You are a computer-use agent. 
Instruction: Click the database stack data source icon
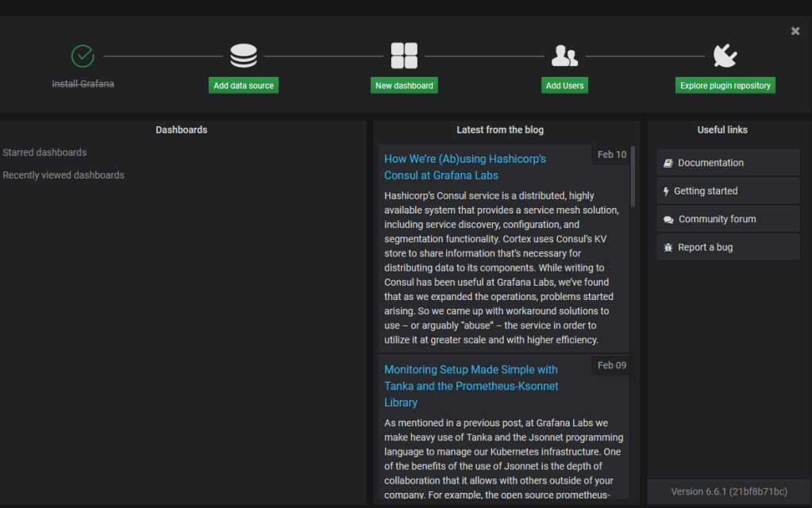pos(244,56)
